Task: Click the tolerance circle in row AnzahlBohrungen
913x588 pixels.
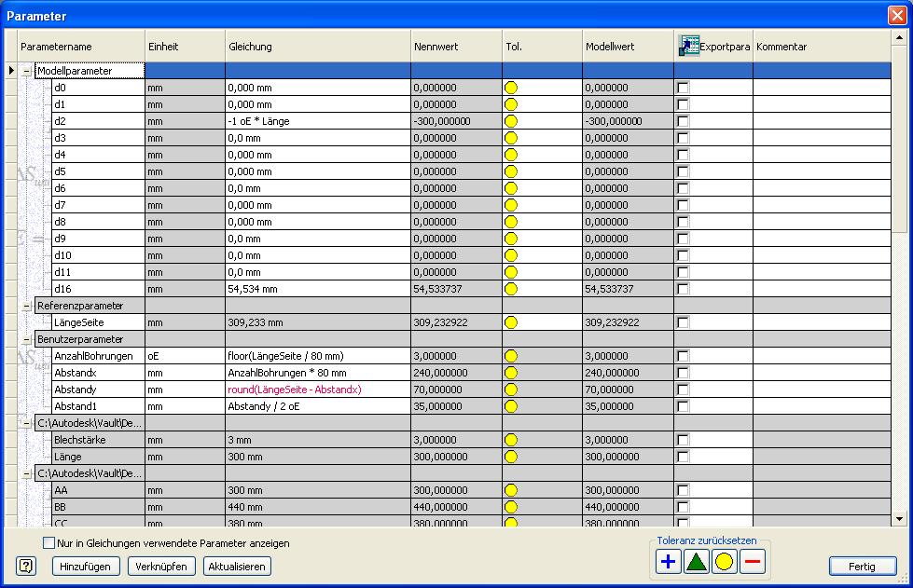Action: click(x=511, y=356)
